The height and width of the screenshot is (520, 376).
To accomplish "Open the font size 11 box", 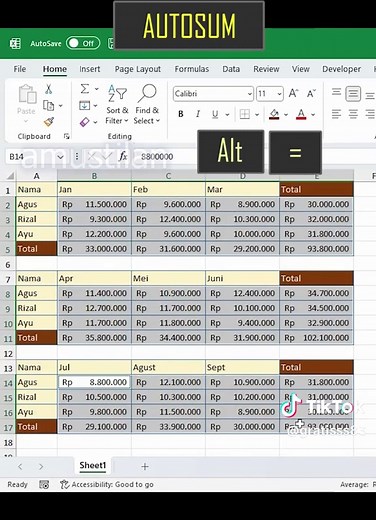I will tap(270, 94).
